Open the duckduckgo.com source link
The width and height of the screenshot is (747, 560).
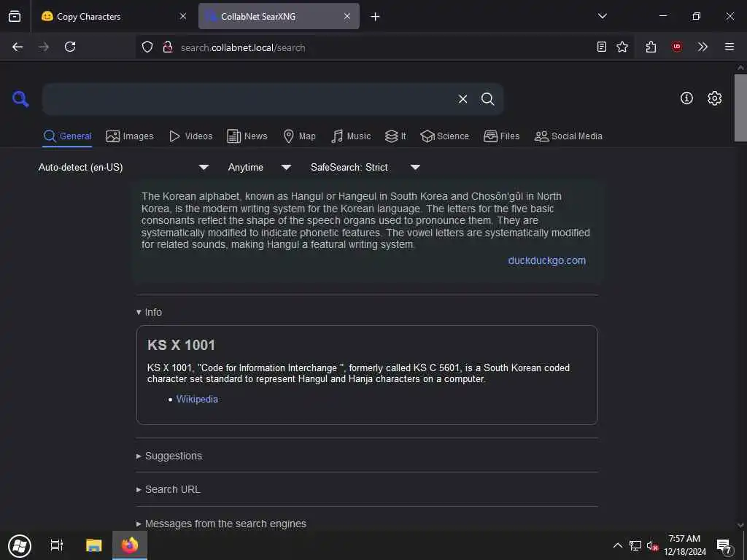[x=547, y=260]
